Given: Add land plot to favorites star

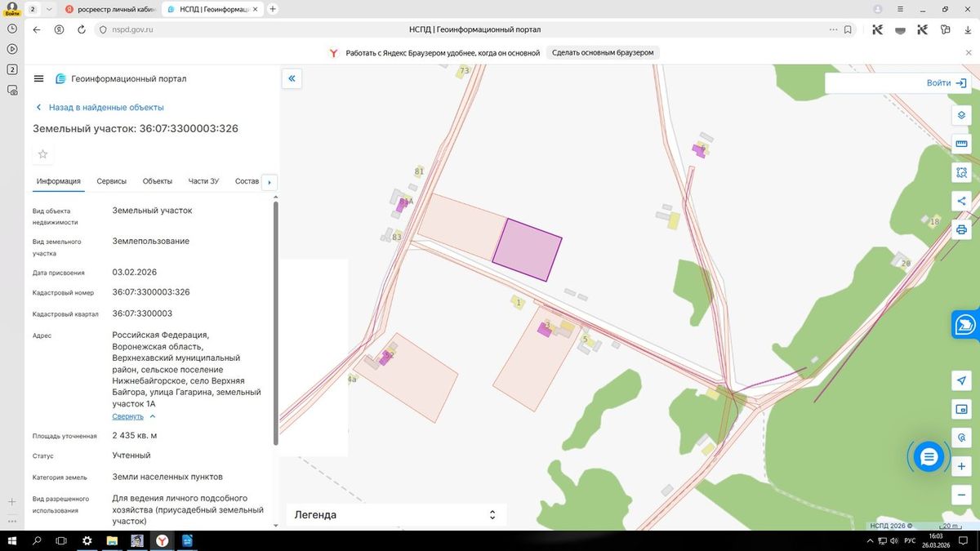Looking at the screenshot, I should pos(43,154).
